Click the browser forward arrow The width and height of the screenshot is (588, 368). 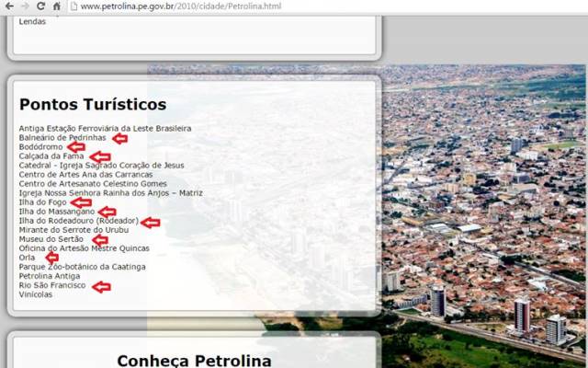coord(25,6)
